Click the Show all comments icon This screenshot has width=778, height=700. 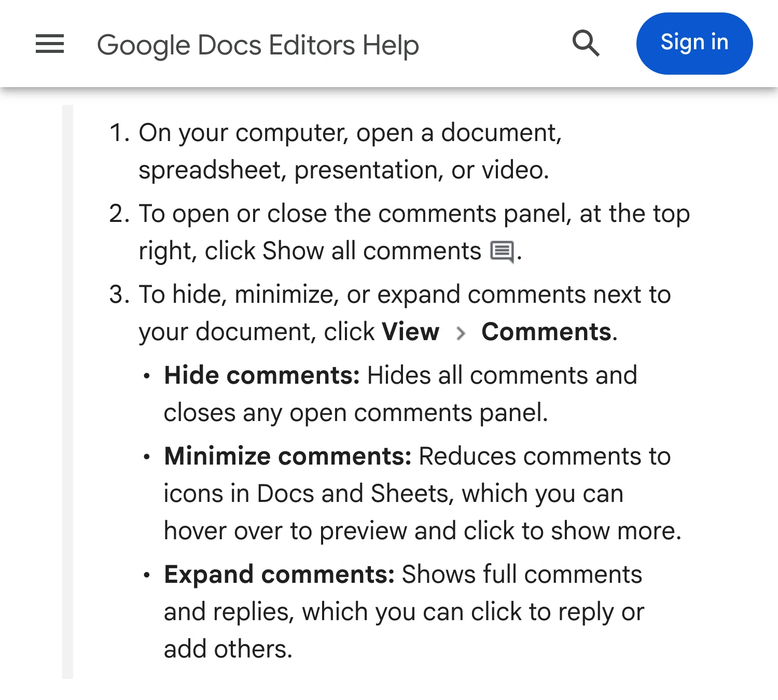502,252
